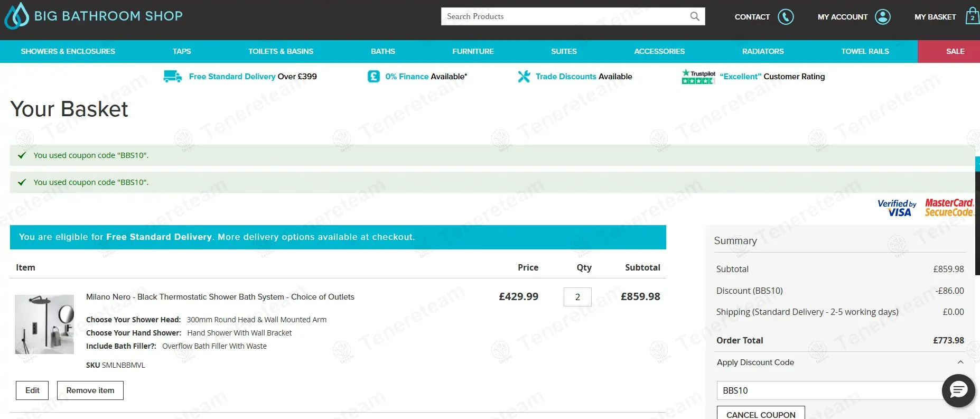Click the Trustpilot stars logo
The image size is (980, 419).
[698, 77]
